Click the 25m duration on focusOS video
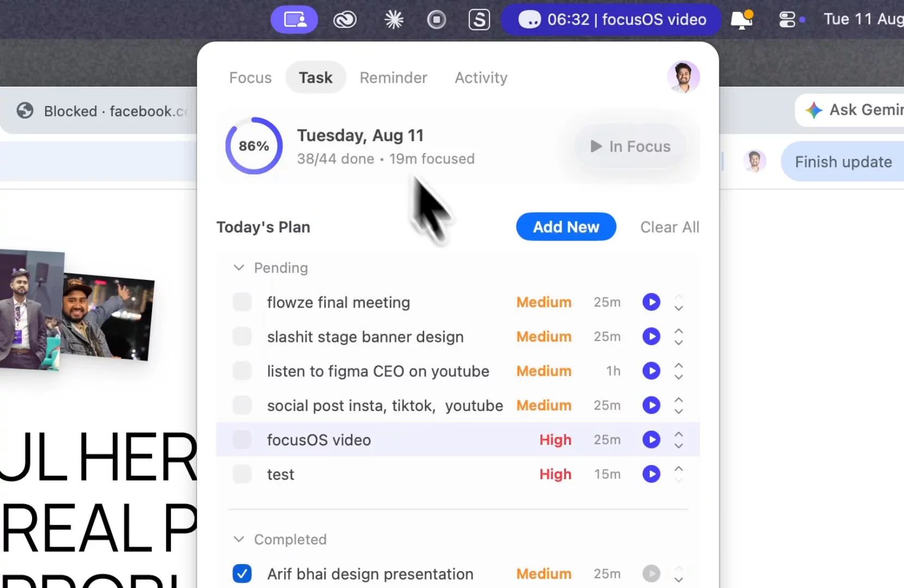904x588 pixels. click(607, 439)
